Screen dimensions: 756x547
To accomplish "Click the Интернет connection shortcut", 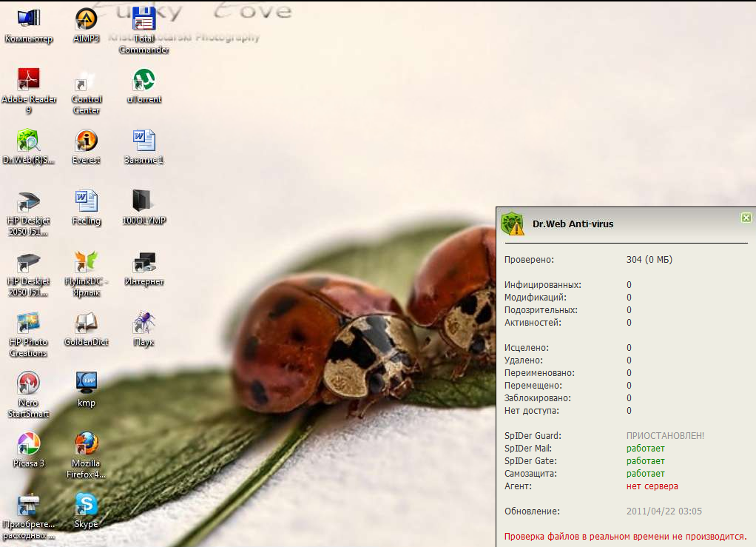I will [x=144, y=261].
